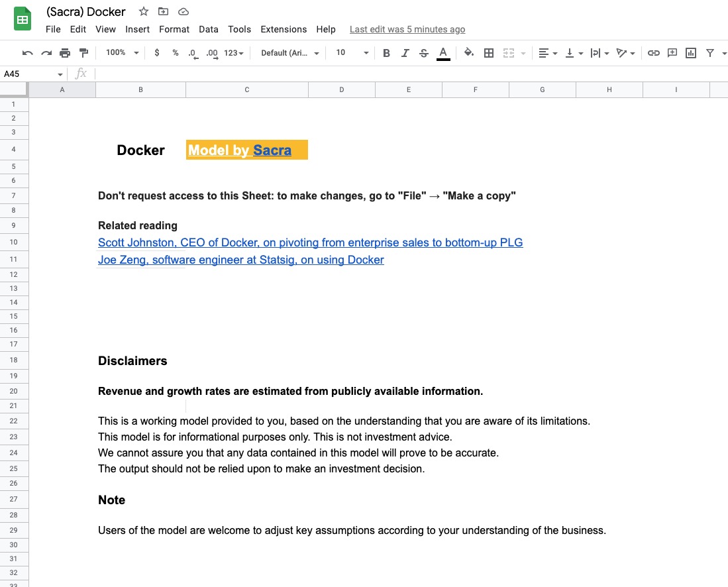
Task: Open horizontal align dropdown
Action: (548, 53)
